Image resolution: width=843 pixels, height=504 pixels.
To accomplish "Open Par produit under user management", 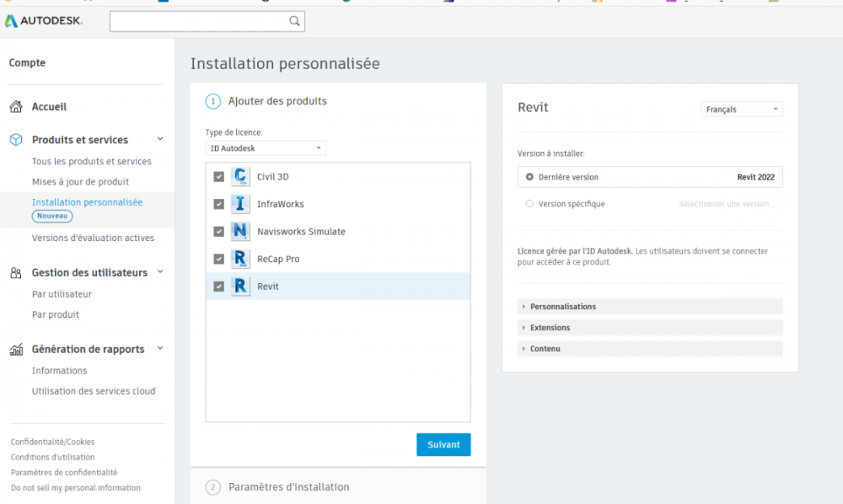I will coord(56,314).
